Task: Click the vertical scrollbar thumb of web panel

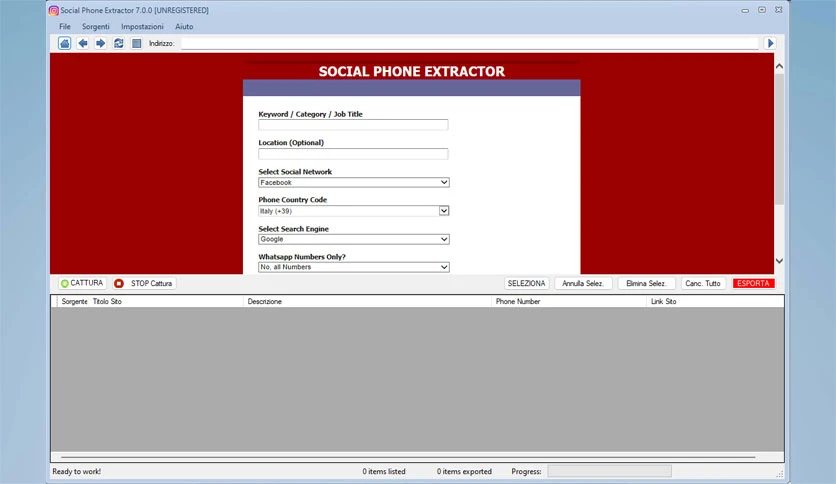Action: (779, 139)
